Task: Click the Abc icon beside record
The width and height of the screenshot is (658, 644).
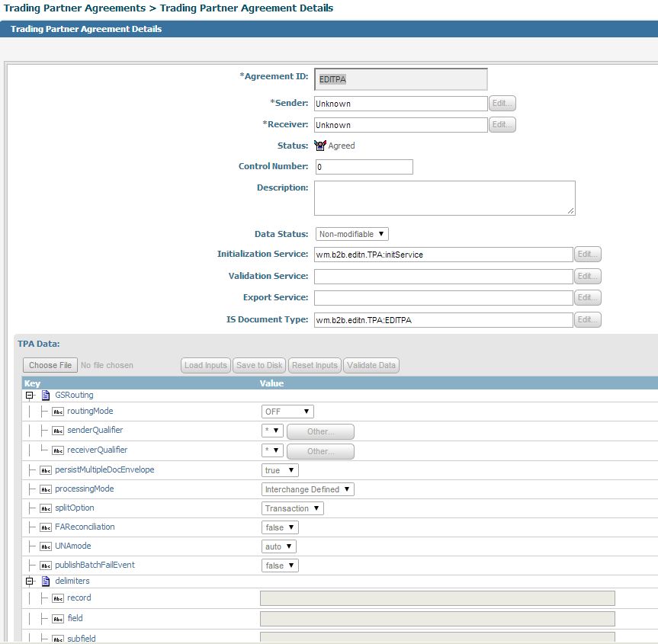Action: 58,598
